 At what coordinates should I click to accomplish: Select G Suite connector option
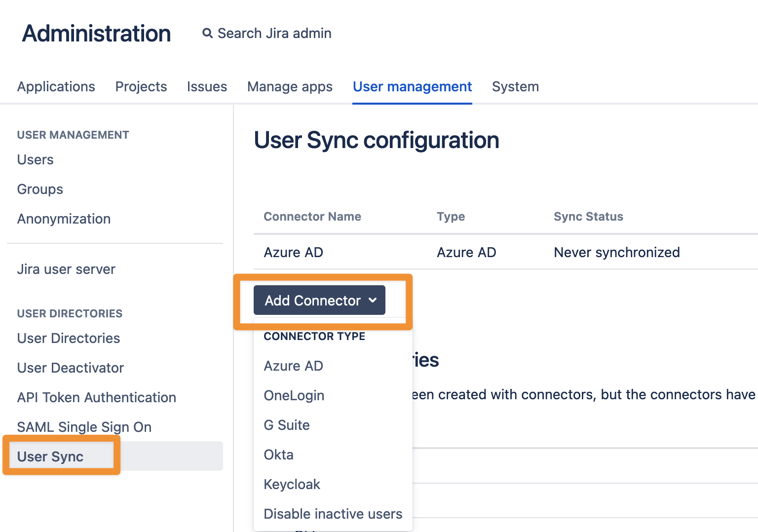[x=287, y=425]
